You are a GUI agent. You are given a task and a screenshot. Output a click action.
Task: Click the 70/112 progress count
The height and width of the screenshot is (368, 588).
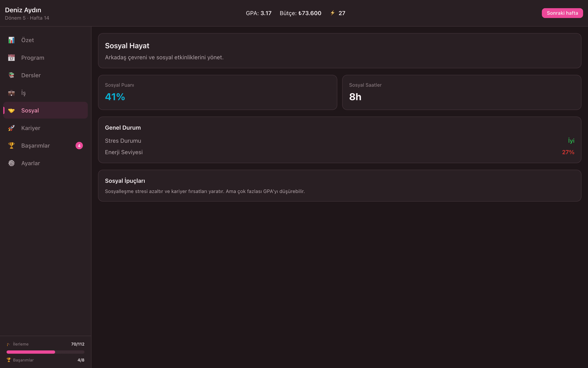pyautogui.click(x=78, y=344)
